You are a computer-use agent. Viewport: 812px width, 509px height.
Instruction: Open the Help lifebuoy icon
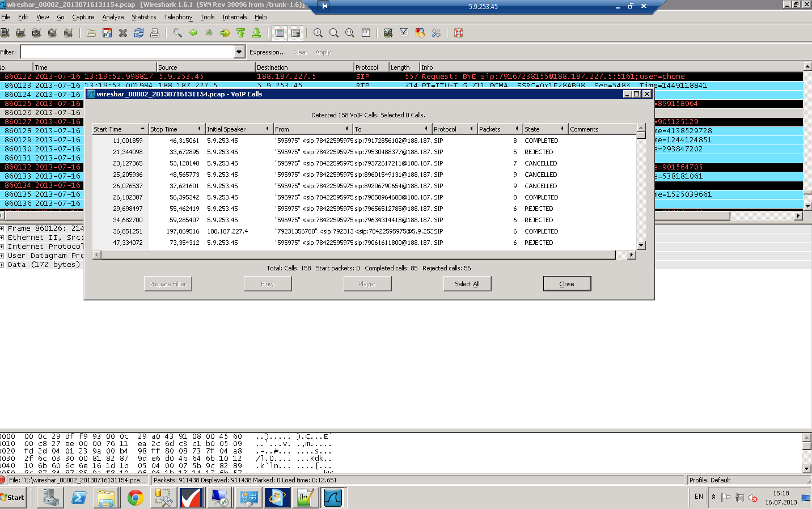coord(459,33)
